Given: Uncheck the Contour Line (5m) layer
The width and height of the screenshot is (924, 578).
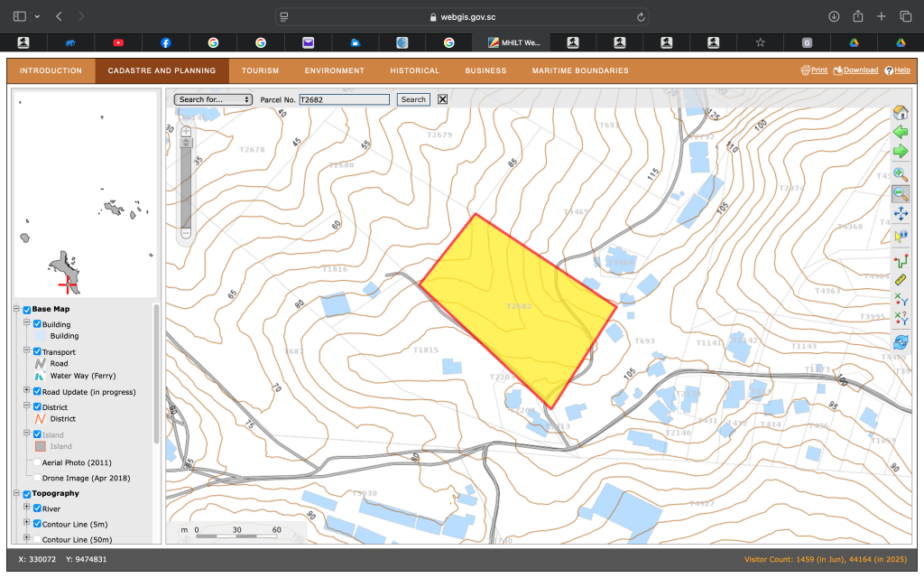Looking at the screenshot, I should (x=37, y=524).
